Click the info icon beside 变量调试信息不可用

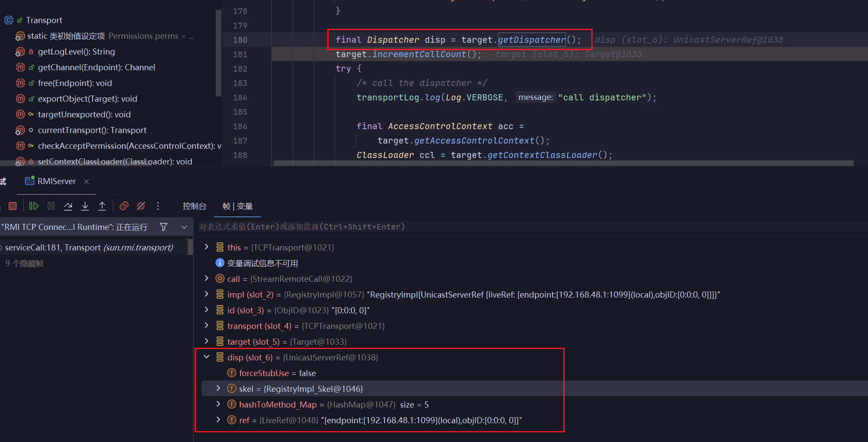220,263
